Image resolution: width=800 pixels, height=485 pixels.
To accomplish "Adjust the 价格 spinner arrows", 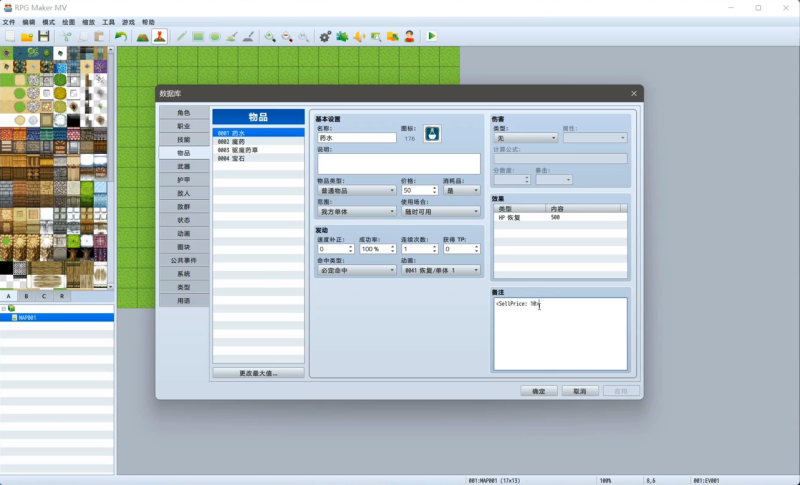I will point(435,190).
